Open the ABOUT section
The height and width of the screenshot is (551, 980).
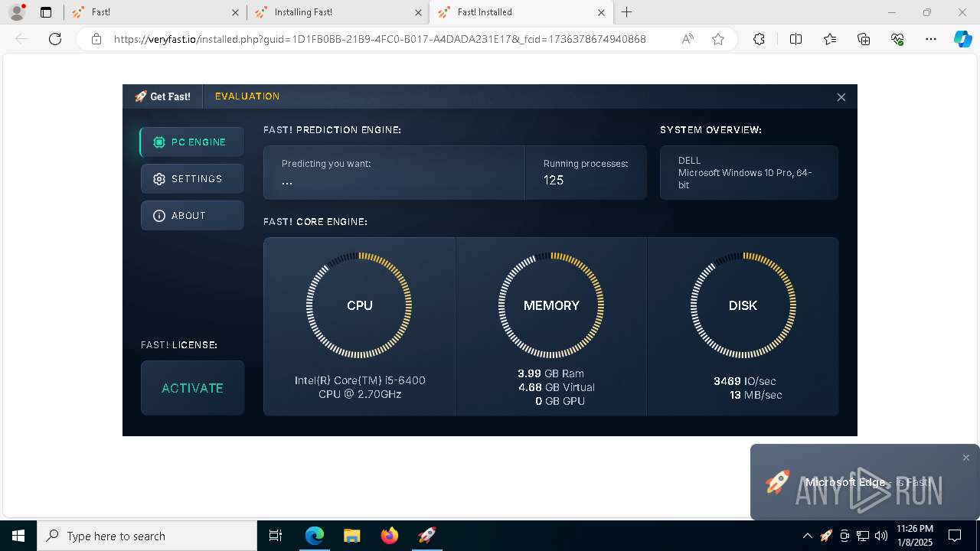pos(192,216)
